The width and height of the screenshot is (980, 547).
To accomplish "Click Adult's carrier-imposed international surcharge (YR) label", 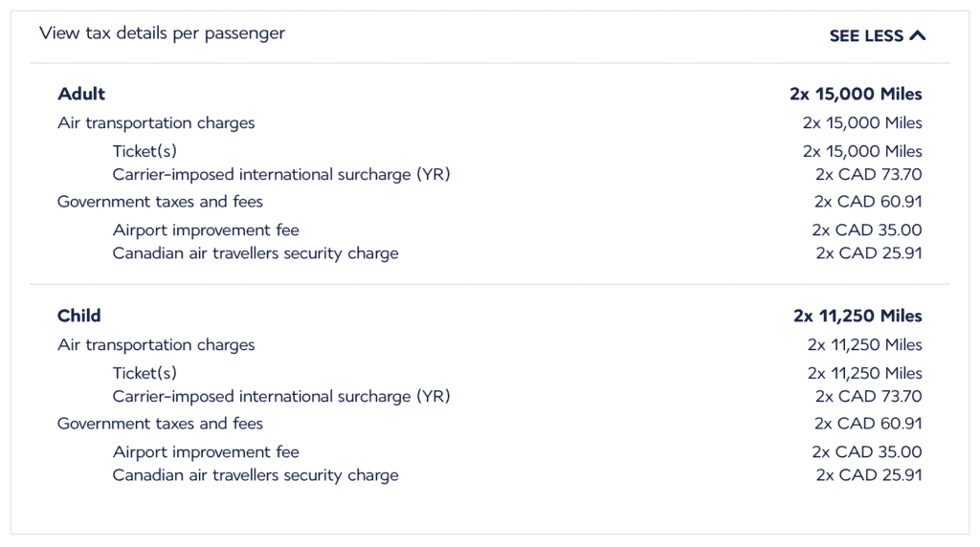I will [280, 174].
